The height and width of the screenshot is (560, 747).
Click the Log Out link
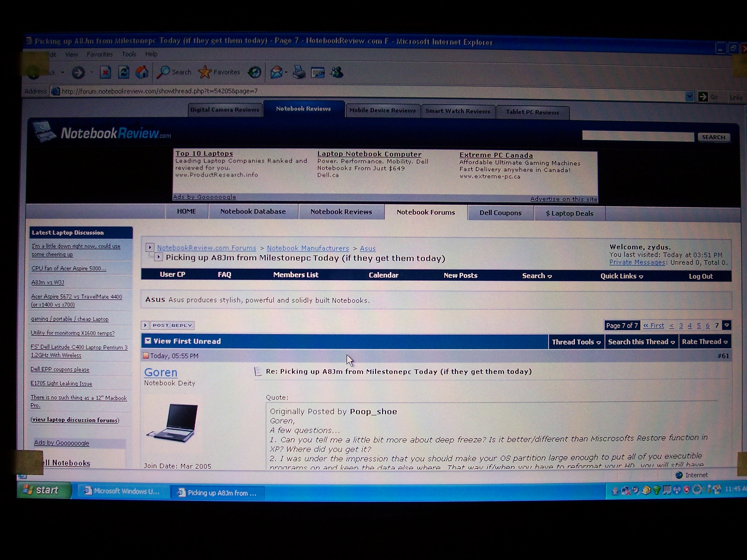click(701, 276)
